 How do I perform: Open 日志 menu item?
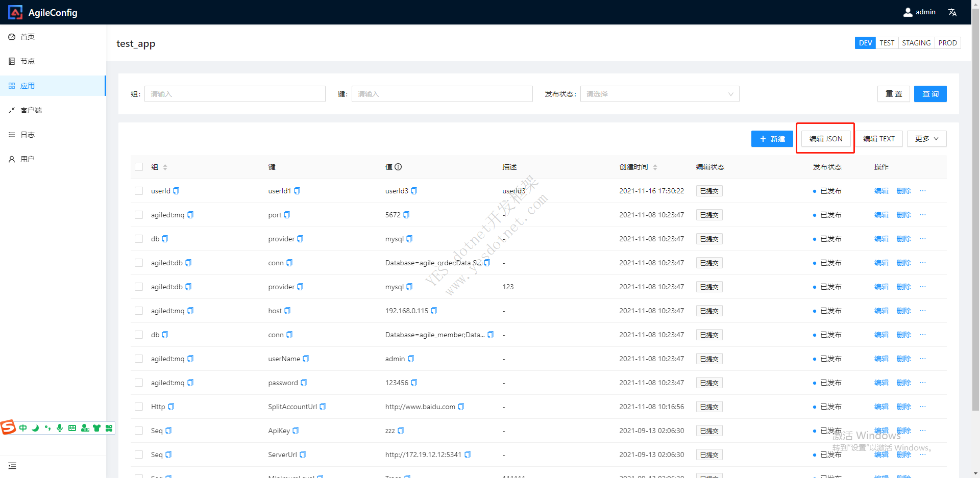coord(53,135)
